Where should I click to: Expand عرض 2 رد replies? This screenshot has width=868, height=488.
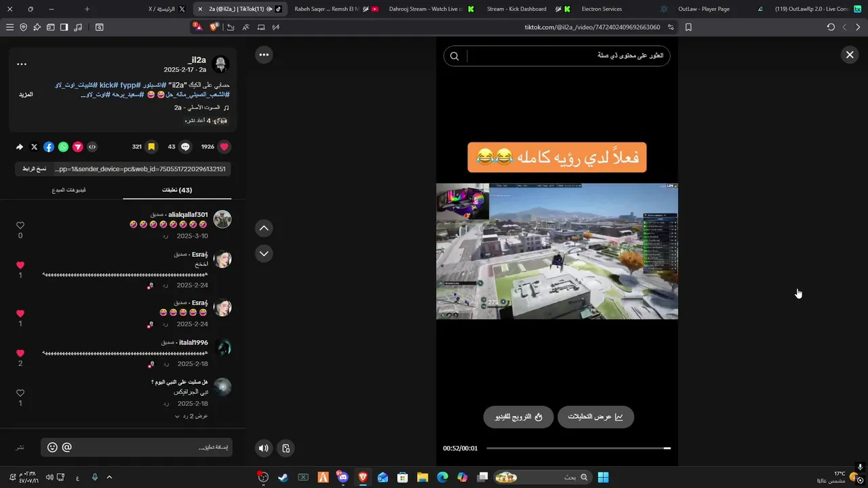(191, 415)
